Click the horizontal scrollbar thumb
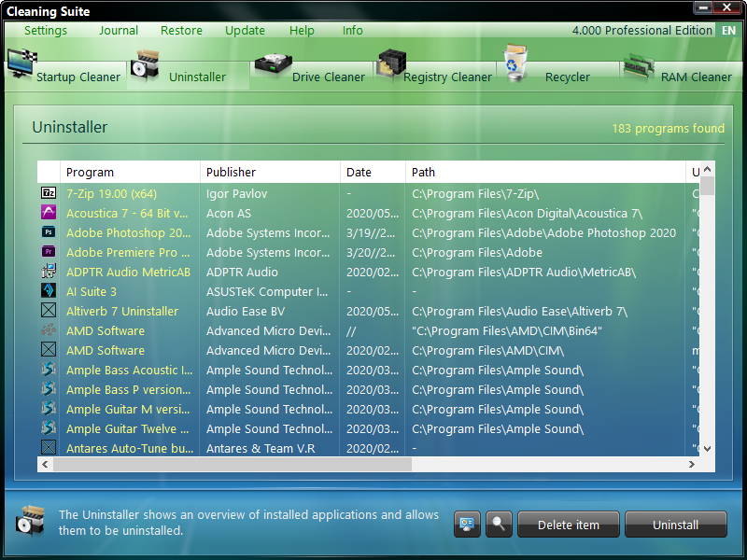This screenshot has height=560, width=747. click(x=233, y=464)
